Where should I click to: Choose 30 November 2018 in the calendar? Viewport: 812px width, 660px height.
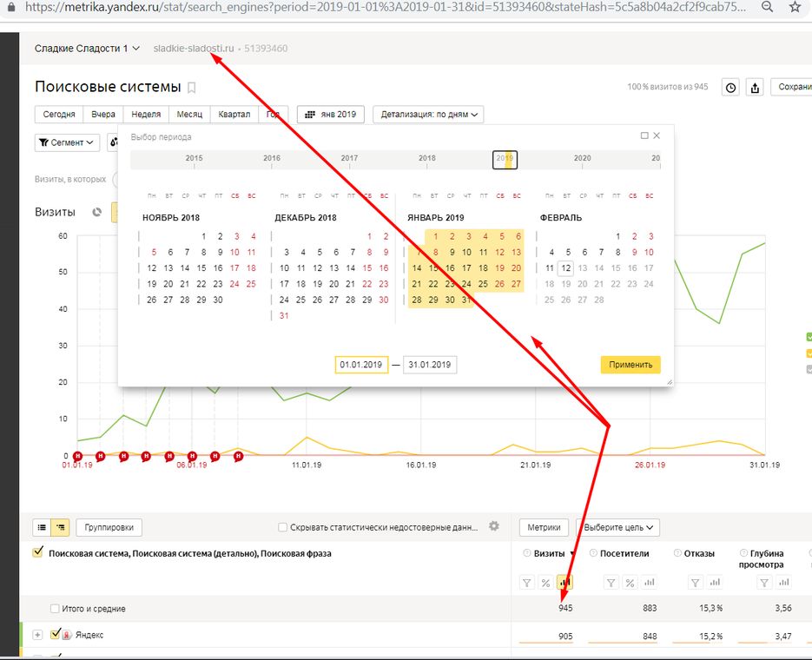[218, 300]
